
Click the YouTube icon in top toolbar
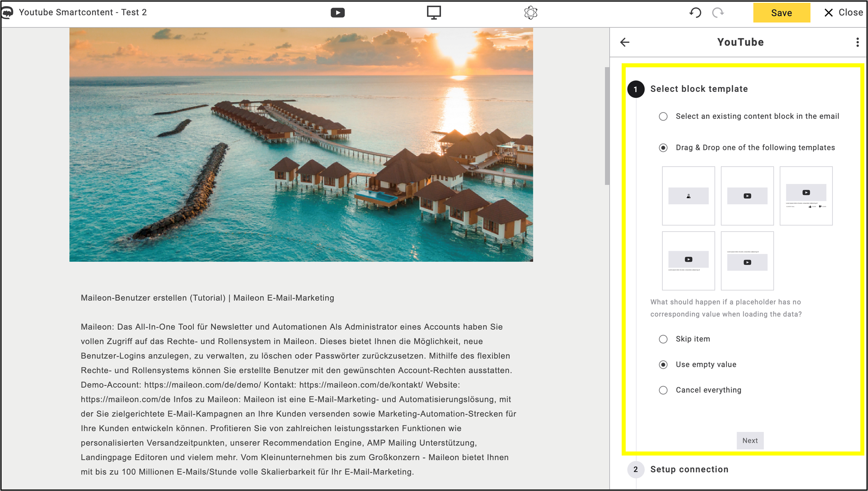[337, 13]
